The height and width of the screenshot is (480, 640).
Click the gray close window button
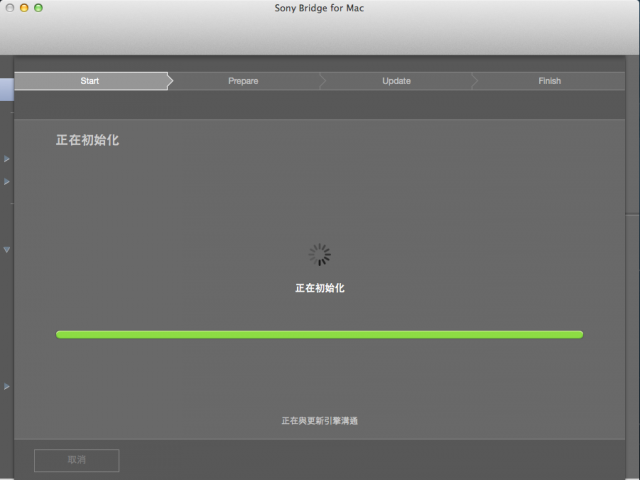coord(10,8)
